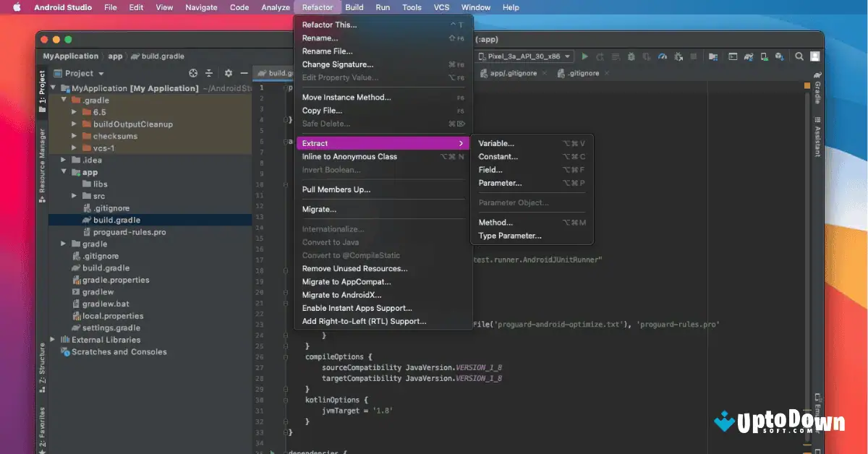Viewport: 868px width, 454px height.
Task: Open project panel settings gear icon
Action: (228, 73)
